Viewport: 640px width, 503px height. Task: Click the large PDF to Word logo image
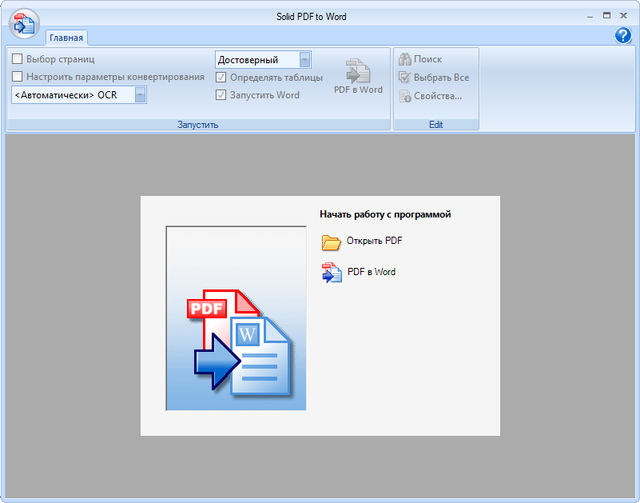(236, 318)
